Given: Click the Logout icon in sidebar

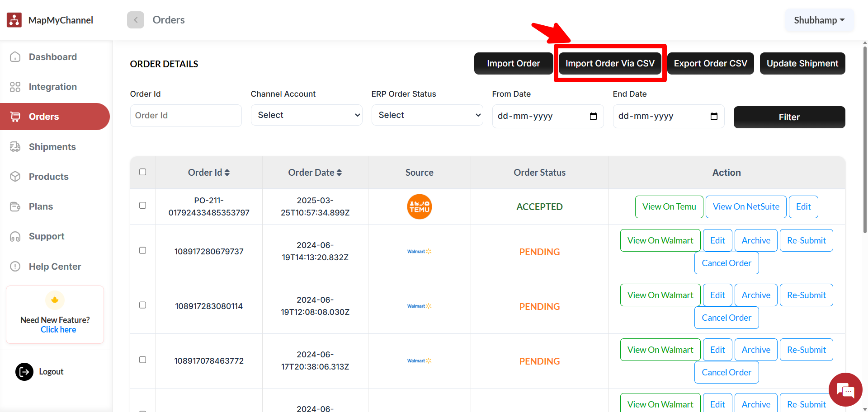Looking at the screenshot, I should pyautogui.click(x=24, y=372).
